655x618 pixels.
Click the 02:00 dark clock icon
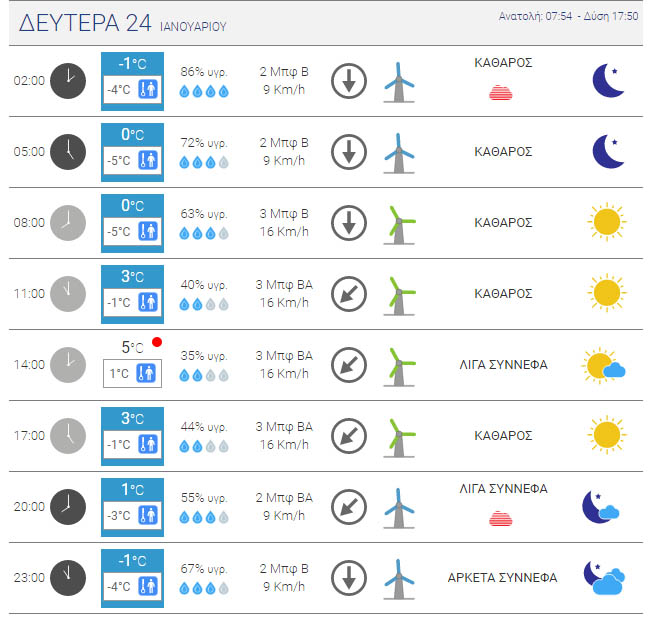(x=68, y=81)
